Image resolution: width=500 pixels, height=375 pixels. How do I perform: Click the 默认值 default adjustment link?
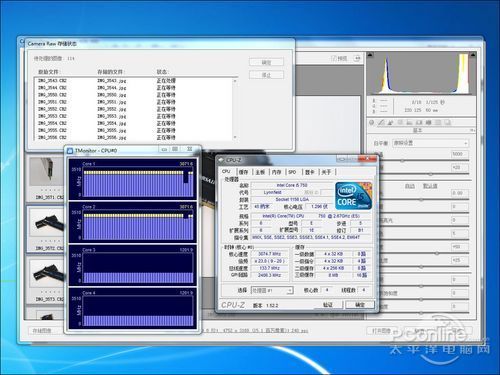(x=430, y=186)
